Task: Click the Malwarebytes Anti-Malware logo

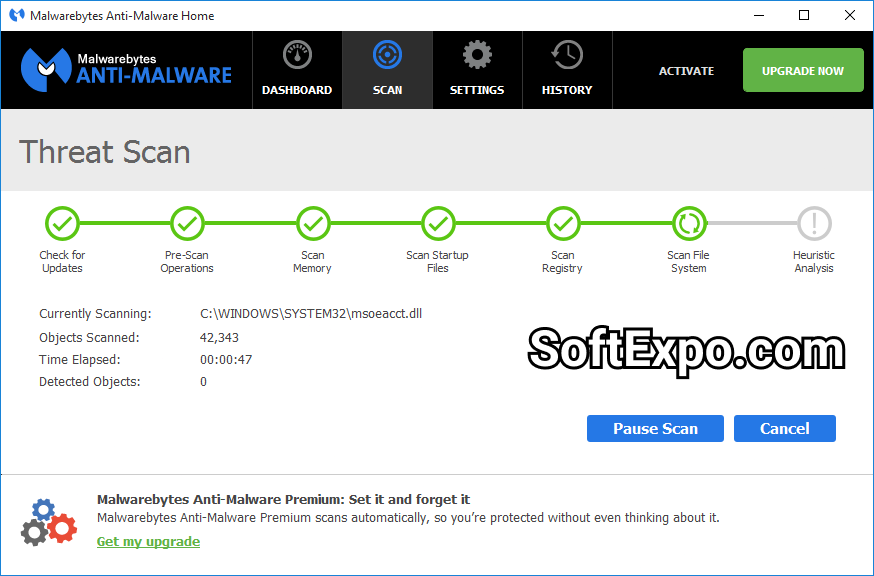Action: click(126, 68)
